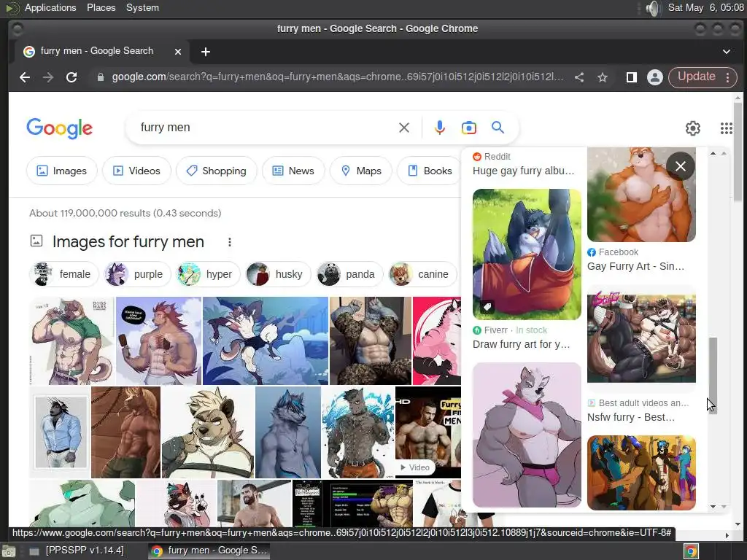Click the Google logo
This screenshot has width=747, height=560.
coord(60,128)
